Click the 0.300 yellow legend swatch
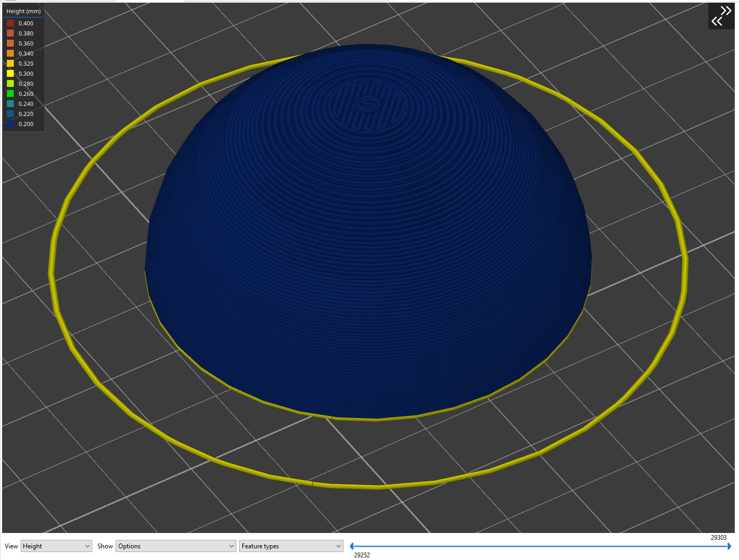This screenshot has width=739, height=560. pos(10,74)
